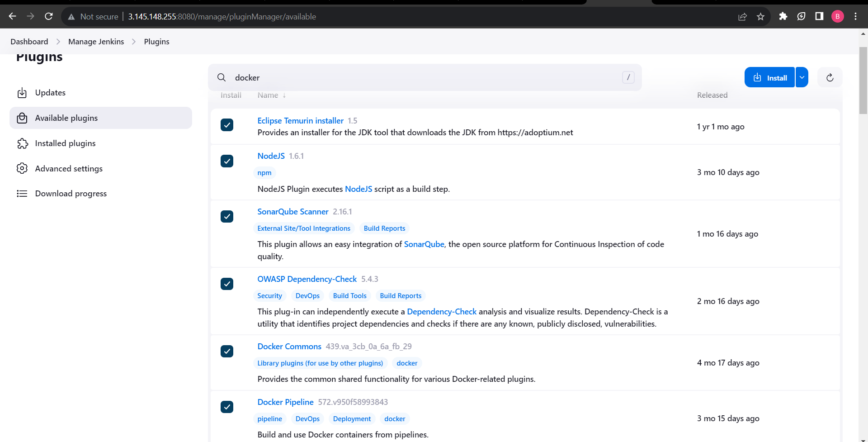Sort plugins by the Name column header

click(271, 95)
